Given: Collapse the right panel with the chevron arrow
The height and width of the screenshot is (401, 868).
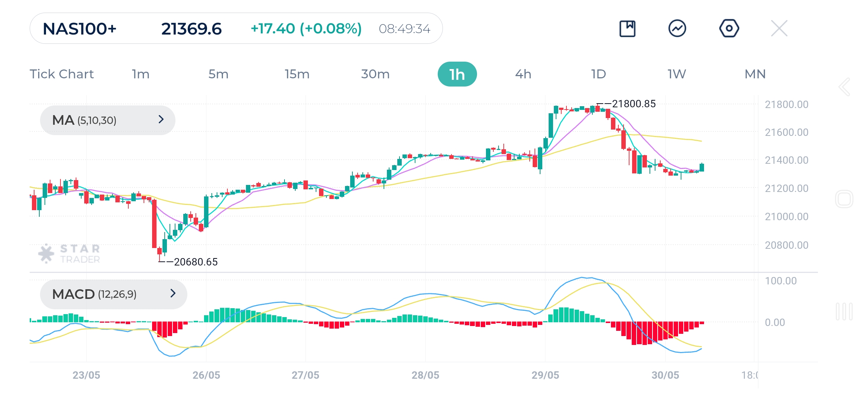Looking at the screenshot, I should point(845,87).
